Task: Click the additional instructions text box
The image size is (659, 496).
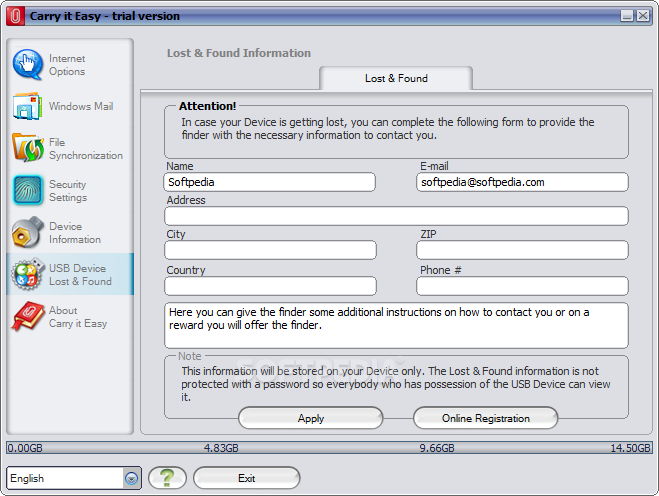Action: click(396, 325)
